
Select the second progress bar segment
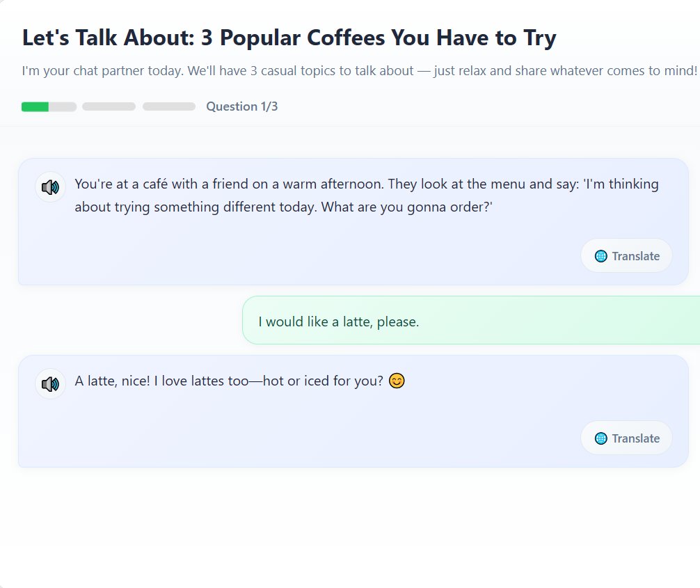[x=109, y=106]
